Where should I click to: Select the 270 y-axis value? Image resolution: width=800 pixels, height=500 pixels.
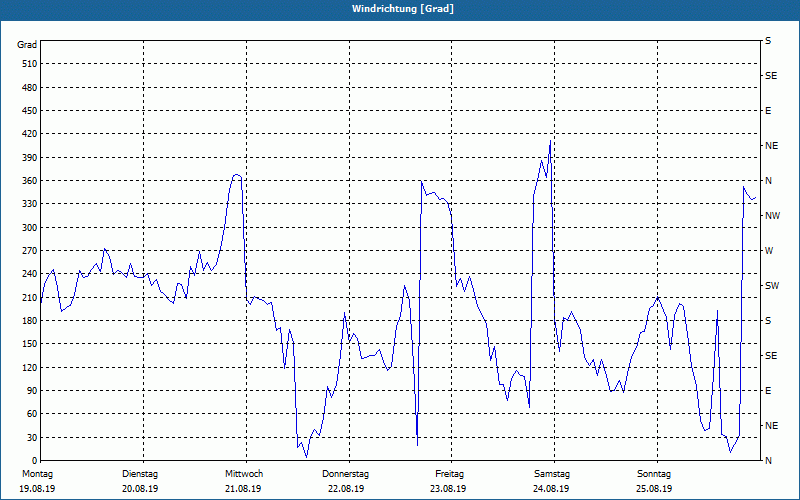30,251
